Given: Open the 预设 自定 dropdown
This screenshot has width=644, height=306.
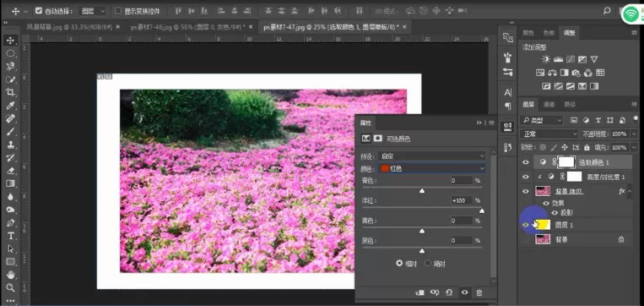Looking at the screenshot, I should tap(432, 156).
